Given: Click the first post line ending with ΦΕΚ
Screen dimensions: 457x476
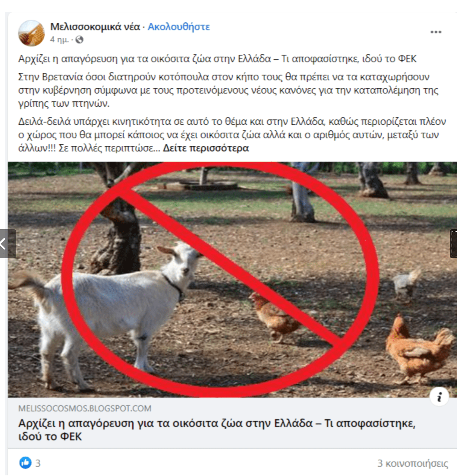Looking at the screenshot, I should [217, 59].
